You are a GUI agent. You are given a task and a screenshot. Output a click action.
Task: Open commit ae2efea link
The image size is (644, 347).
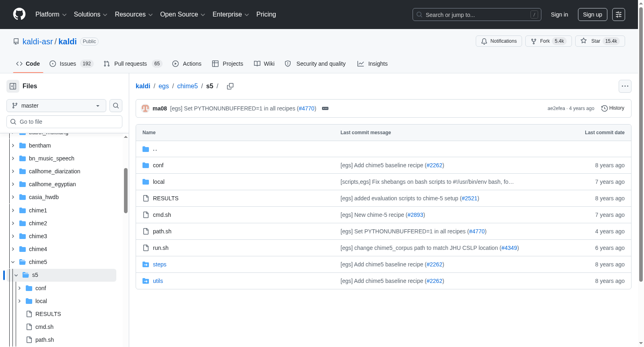tap(556, 108)
